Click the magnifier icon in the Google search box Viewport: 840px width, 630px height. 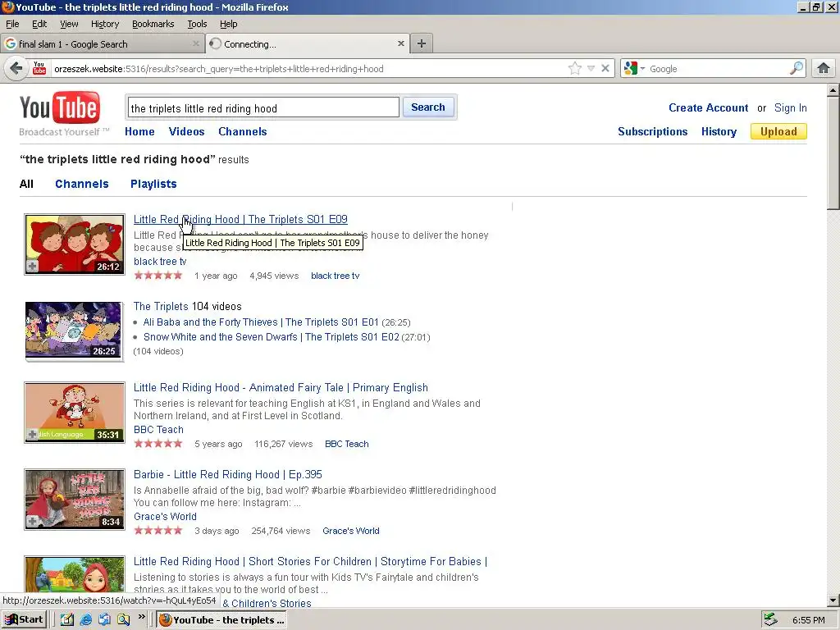coord(797,68)
